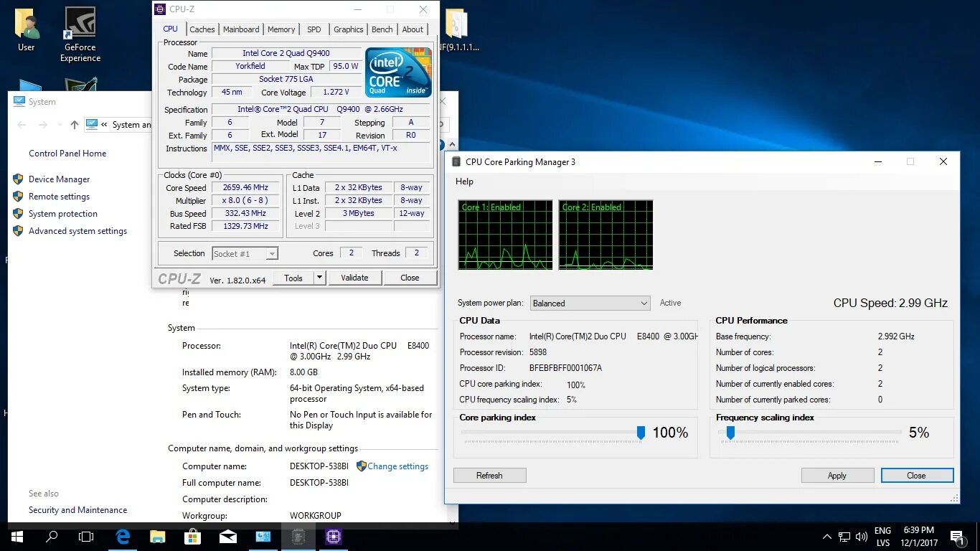Switch to the Mainboard tab
The width and height of the screenshot is (980, 551).
click(241, 29)
